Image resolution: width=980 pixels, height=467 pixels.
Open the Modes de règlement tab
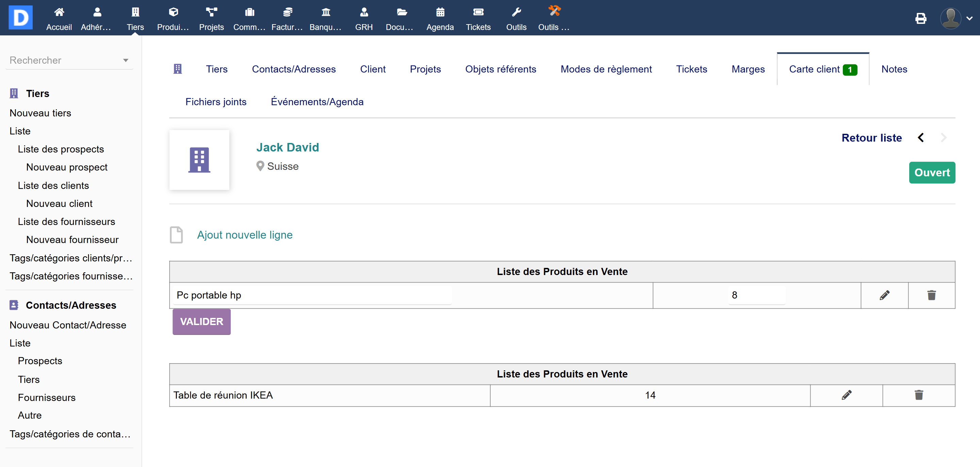(x=606, y=69)
